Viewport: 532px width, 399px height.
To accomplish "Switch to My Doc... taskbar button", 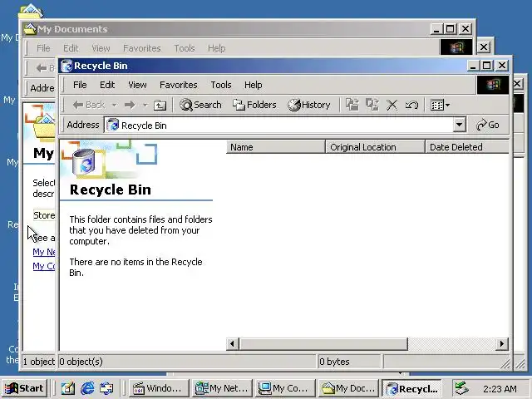I will point(349,388).
